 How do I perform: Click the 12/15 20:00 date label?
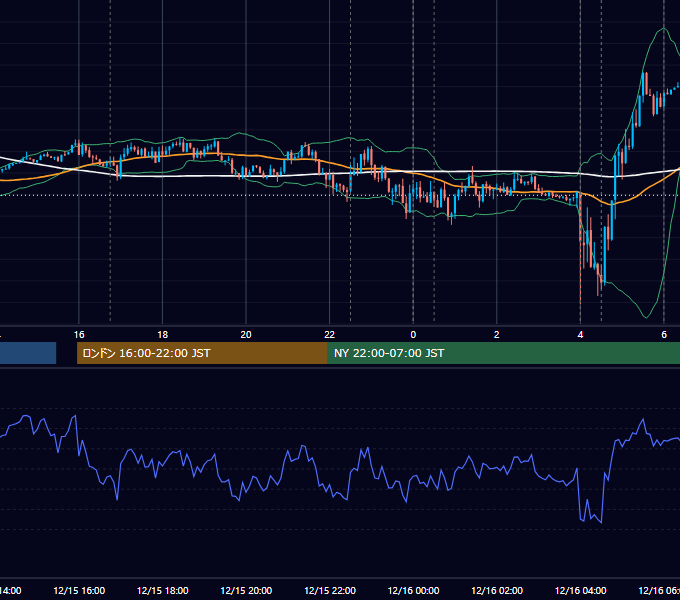click(x=246, y=590)
